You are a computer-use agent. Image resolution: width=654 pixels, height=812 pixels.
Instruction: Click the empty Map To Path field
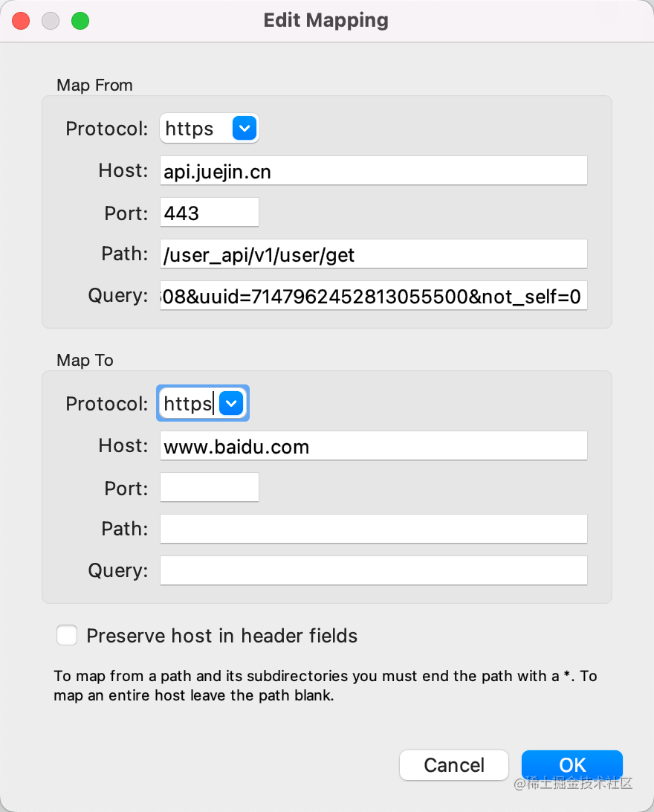click(374, 529)
